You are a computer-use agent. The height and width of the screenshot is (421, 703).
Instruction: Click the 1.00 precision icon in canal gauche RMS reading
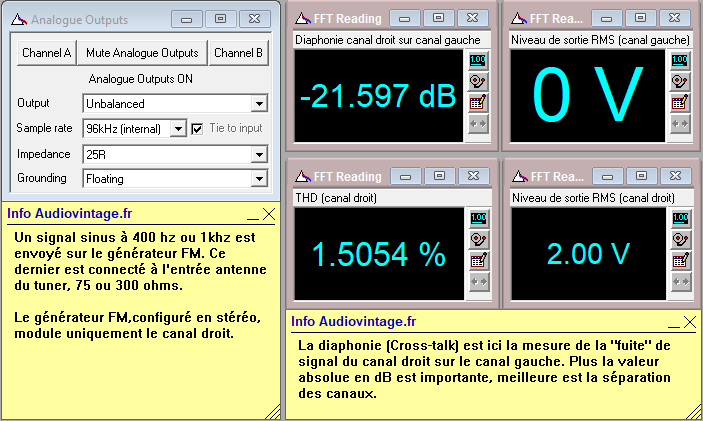coord(680,60)
